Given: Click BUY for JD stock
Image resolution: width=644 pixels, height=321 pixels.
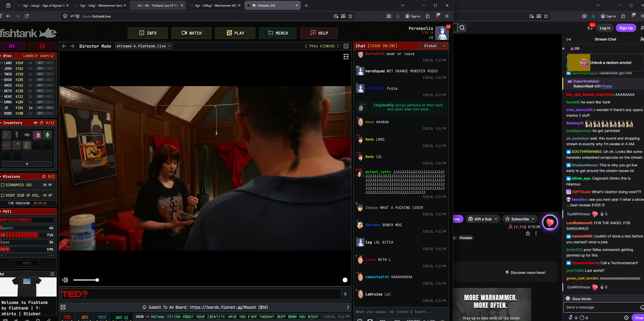Looking at the screenshot, I should coord(40,108).
